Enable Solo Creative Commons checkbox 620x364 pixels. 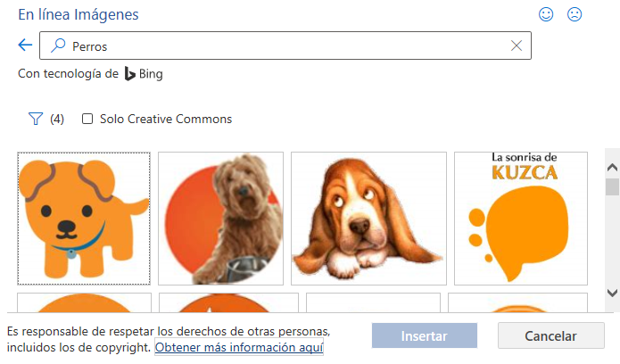tap(87, 119)
